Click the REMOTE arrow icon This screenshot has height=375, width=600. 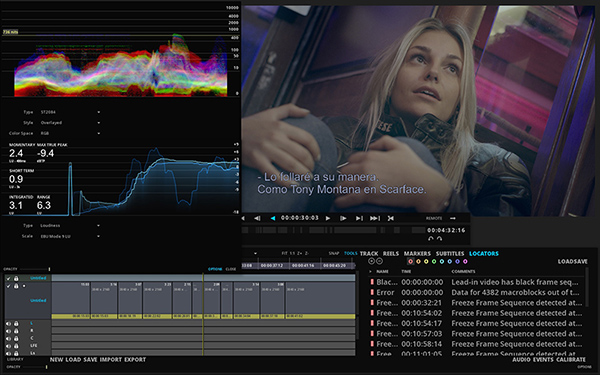[453, 218]
